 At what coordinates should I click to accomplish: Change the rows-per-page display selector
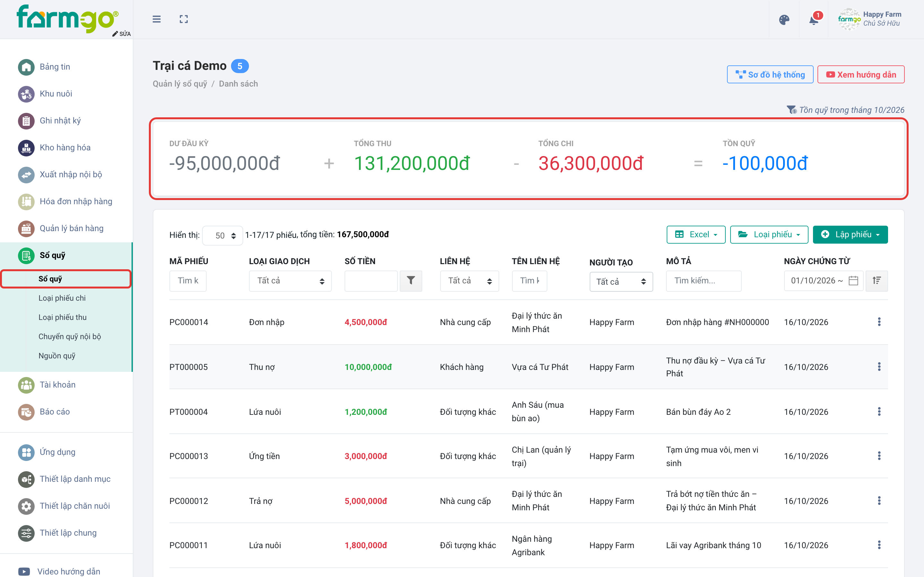(223, 236)
